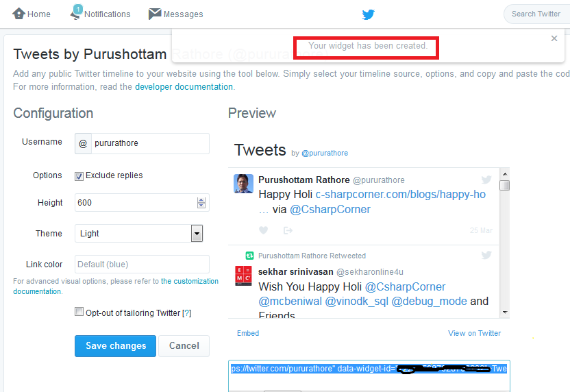Click preview scrollbar down arrow

click(x=504, y=313)
